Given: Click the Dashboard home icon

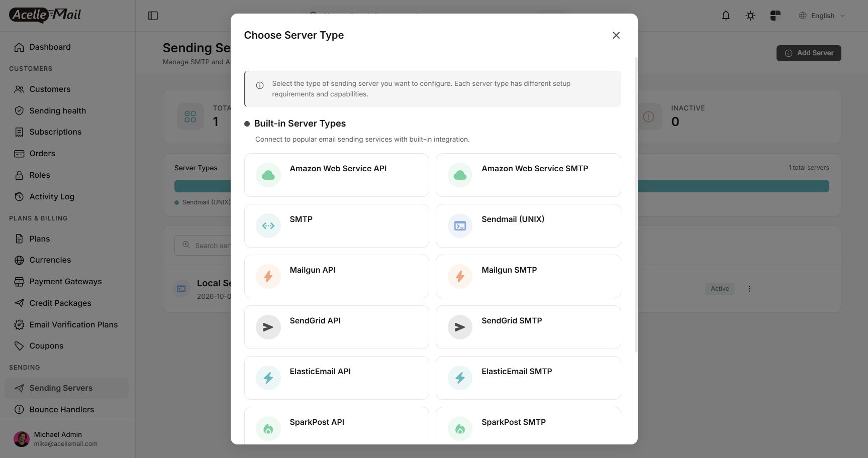Looking at the screenshot, I should [x=19, y=47].
